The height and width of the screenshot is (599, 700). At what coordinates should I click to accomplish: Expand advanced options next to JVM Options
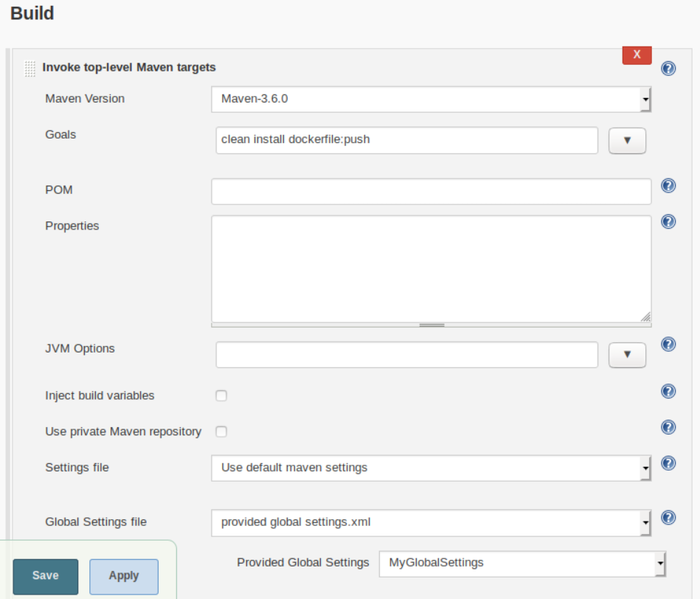(627, 355)
